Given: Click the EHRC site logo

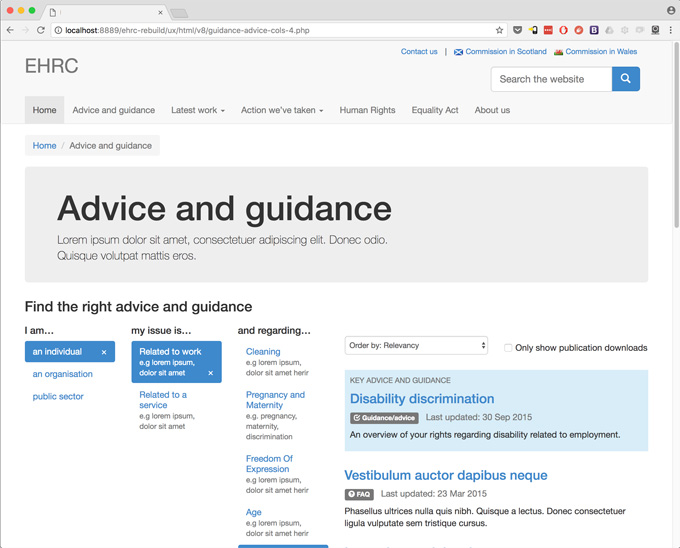Looking at the screenshot, I should pos(51,66).
